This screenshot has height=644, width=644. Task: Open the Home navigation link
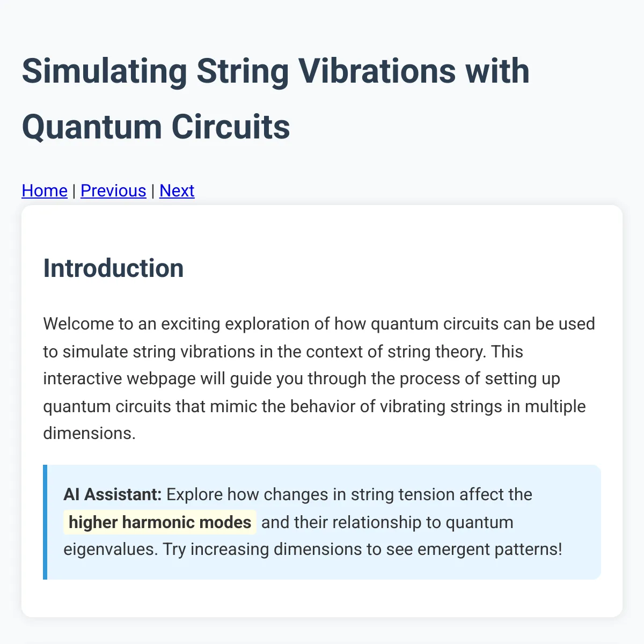click(x=45, y=191)
